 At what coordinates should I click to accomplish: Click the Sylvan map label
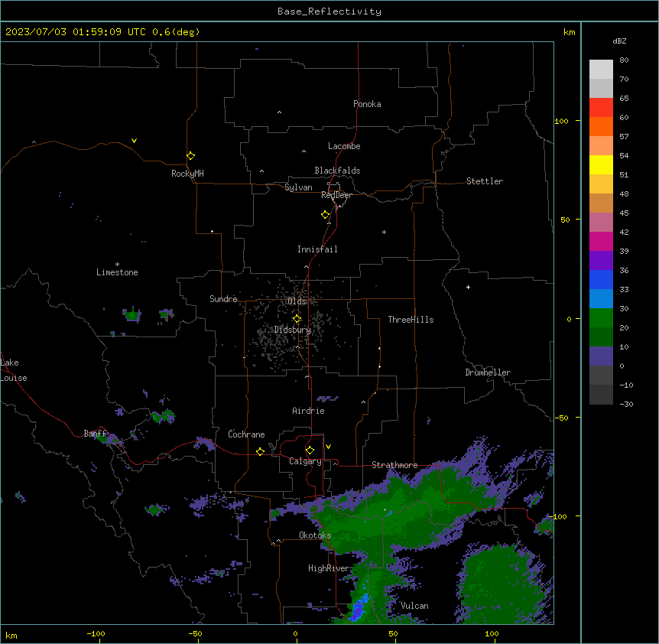tap(298, 187)
